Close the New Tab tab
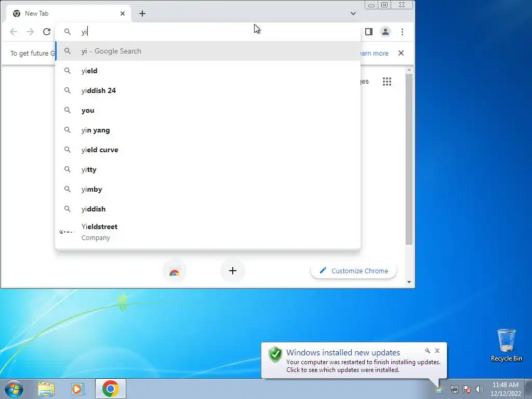The image size is (532, 399). click(x=123, y=14)
